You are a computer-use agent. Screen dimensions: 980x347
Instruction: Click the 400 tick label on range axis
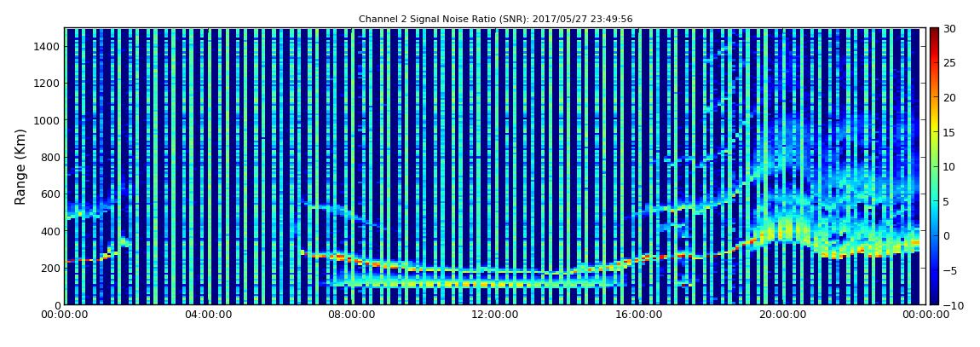pyautogui.click(x=50, y=231)
